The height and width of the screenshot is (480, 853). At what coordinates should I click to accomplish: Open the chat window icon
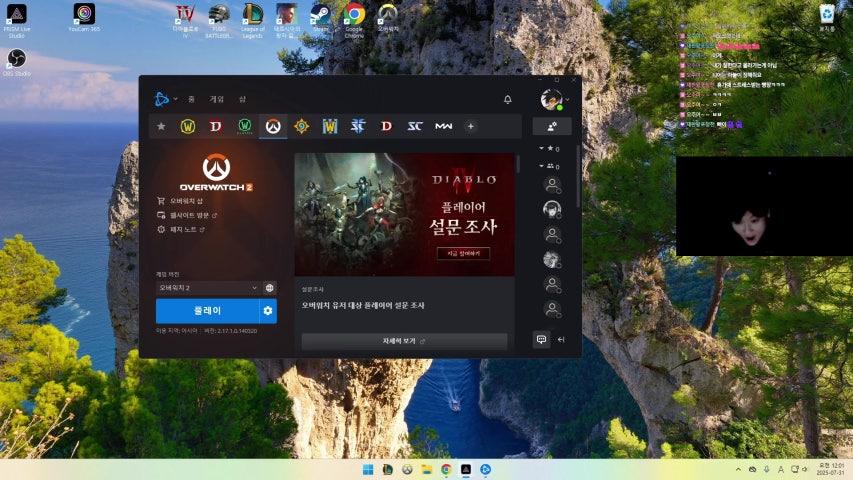541,339
